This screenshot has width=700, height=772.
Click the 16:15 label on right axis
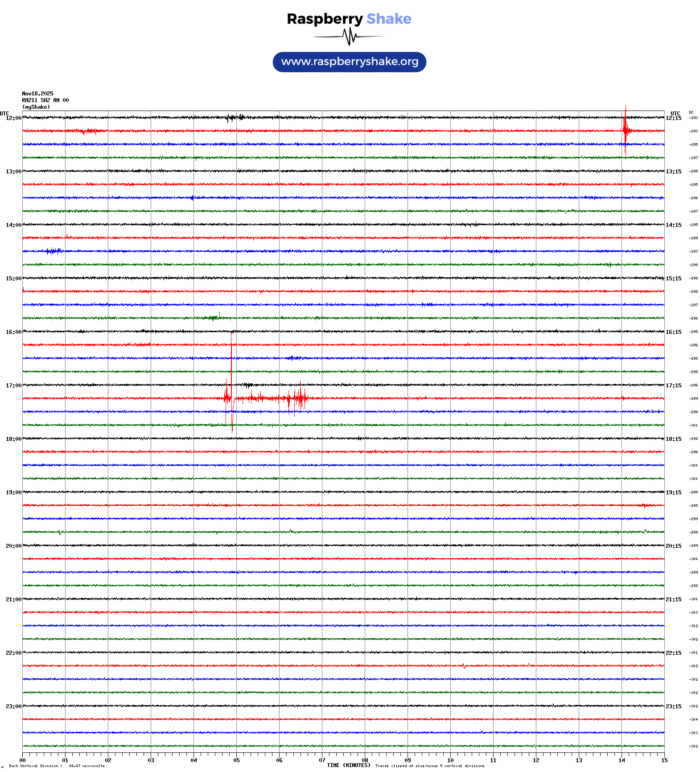(x=673, y=332)
